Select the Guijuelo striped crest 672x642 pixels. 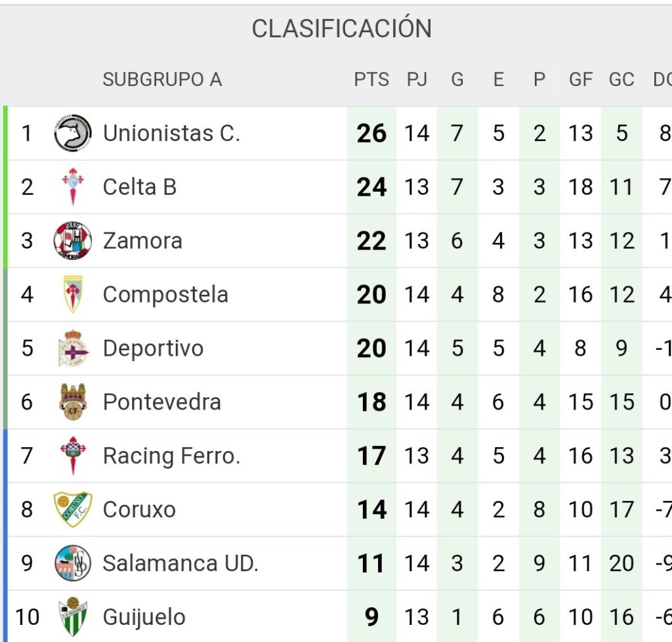click(x=72, y=616)
